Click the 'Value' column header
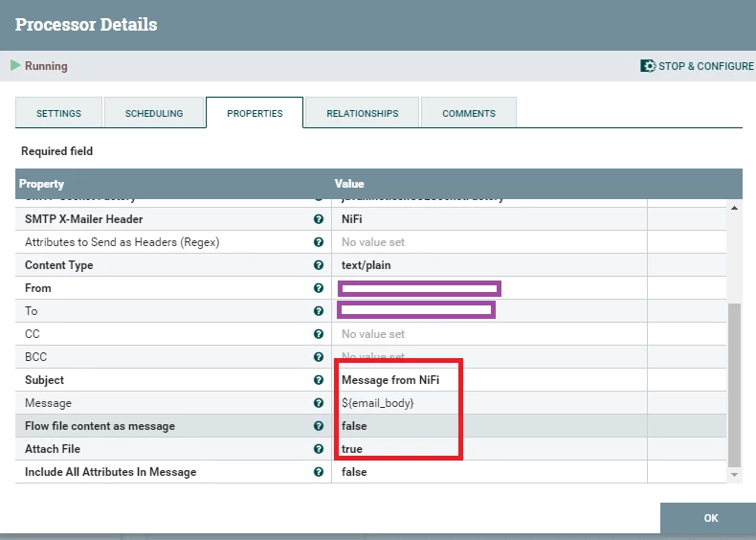 point(349,184)
